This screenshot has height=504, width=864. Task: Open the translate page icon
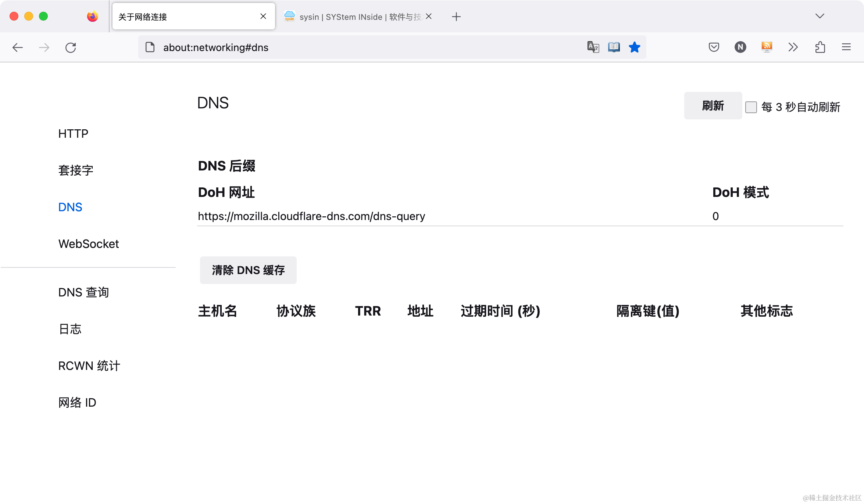coord(592,47)
